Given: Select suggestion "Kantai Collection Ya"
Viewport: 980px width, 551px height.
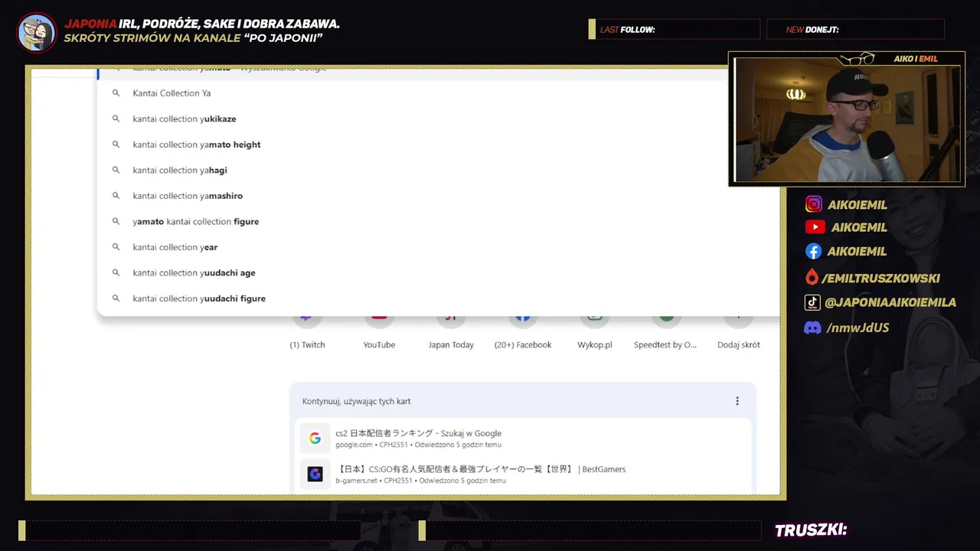Looking at the screenshot, I should [x=439, y=93].
